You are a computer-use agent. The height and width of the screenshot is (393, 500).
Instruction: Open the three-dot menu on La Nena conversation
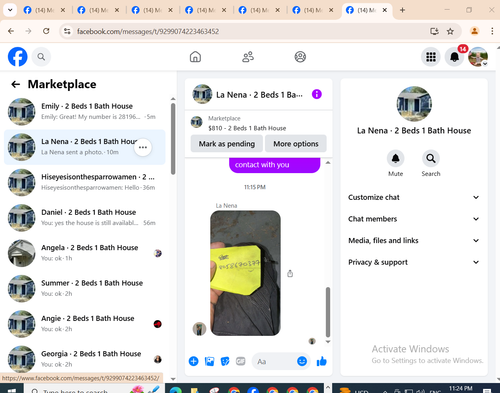[143, 147]
